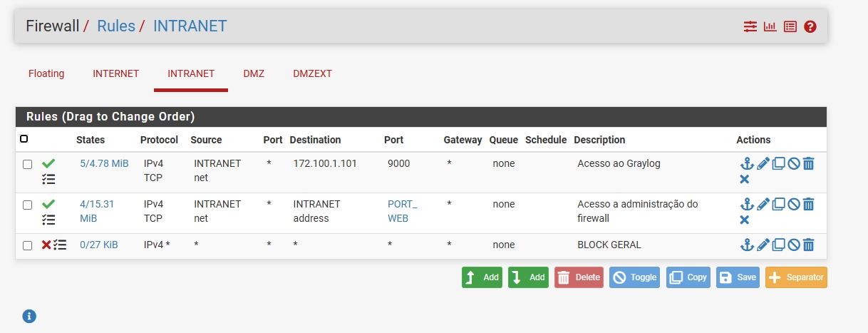Disable the BLOCK GERAL rule with its ban icon
Viewport: 868px width, 333px height.
(793, 245)
